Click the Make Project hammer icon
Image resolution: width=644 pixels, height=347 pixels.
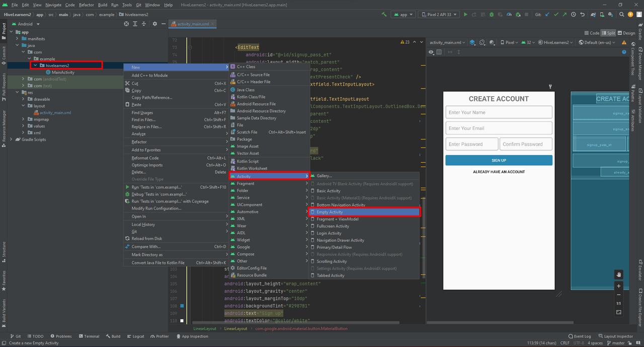(x=384, y=15)
